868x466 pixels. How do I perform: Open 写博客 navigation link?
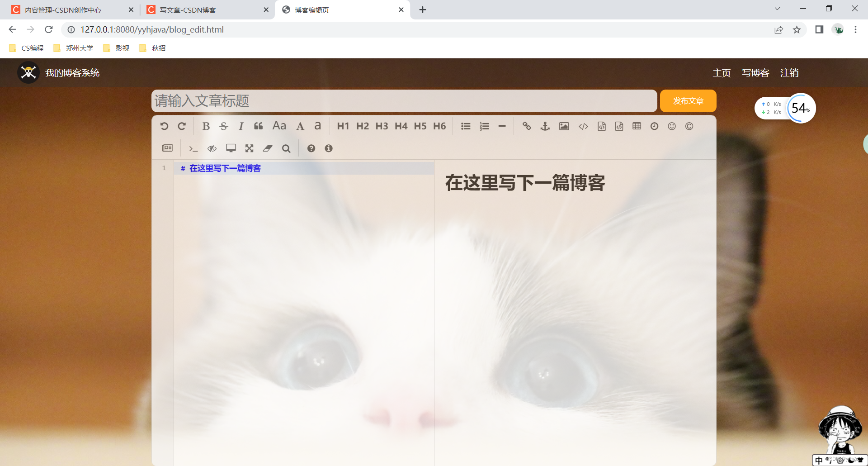(755, 73)
